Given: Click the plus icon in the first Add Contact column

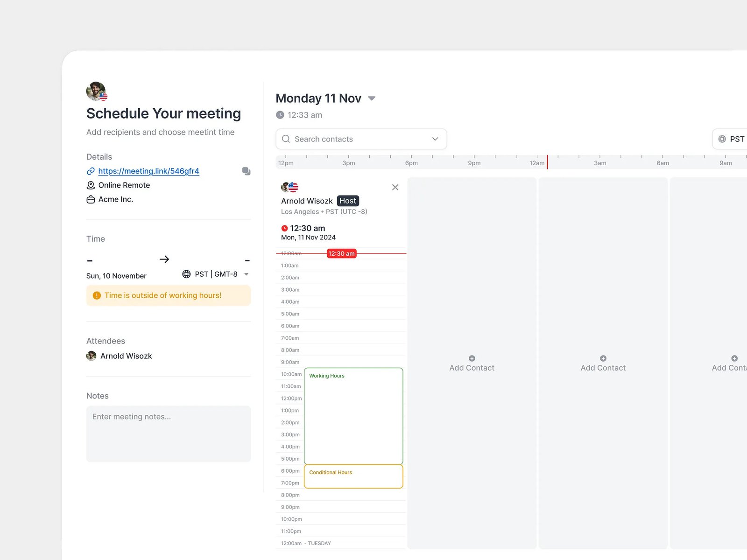Looking at the screenshot, I should [472, 358].
